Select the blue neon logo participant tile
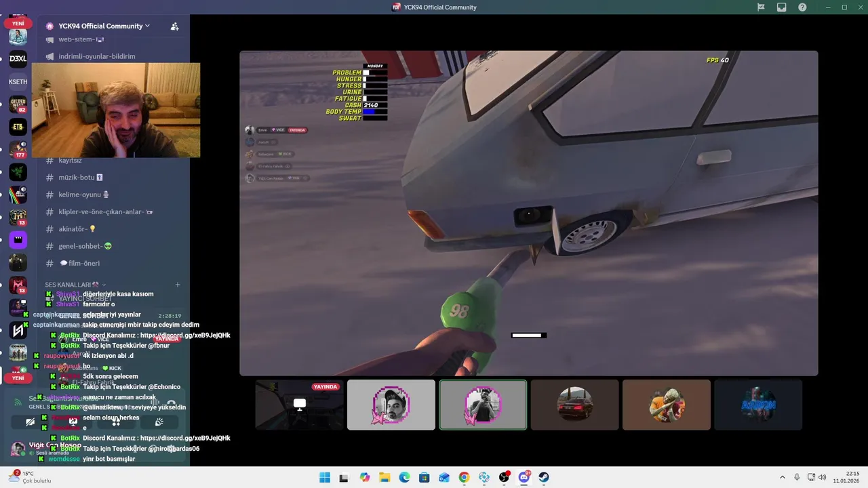The image size is (868, 488). pyautogui.click(x=758, y=405)
